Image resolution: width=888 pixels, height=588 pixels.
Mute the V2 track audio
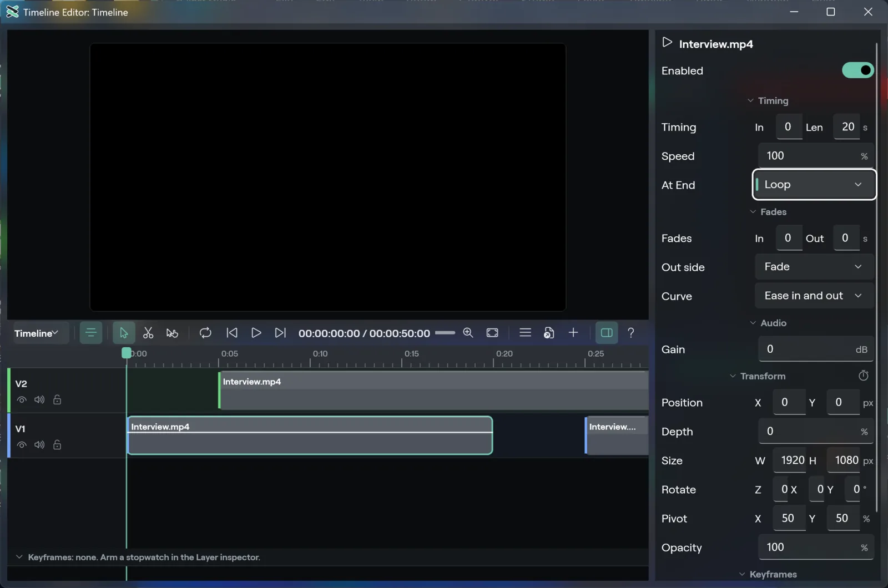[x=39, y=400]
